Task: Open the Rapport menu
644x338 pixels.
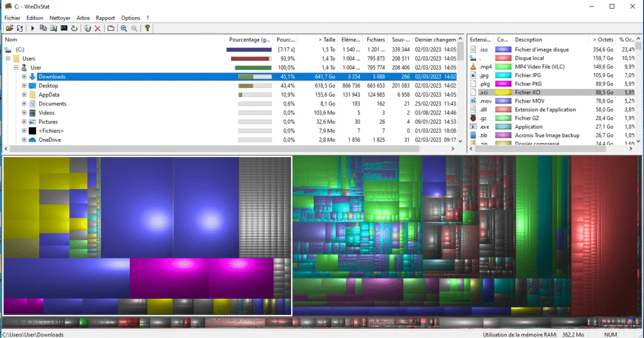Action: pyautogui.click(x=106, y=18)
